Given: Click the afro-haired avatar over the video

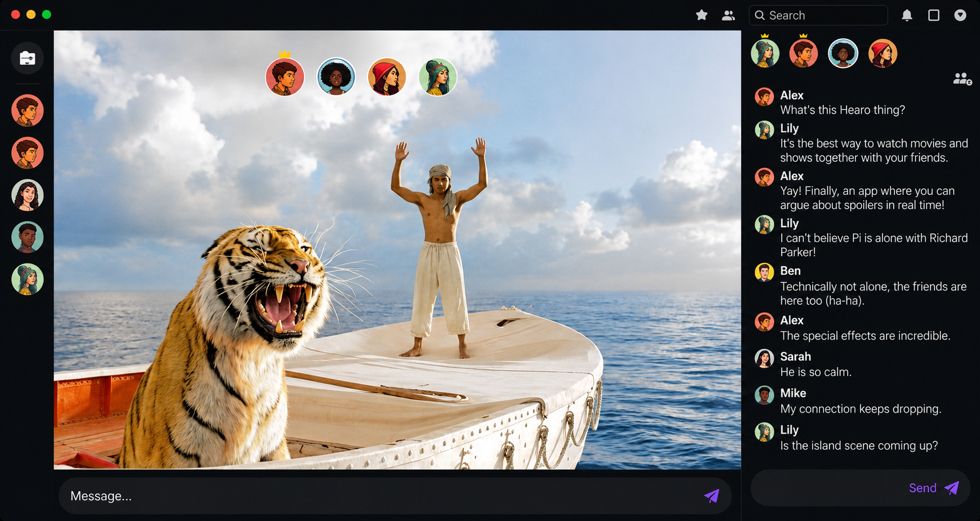Looking at the screenshot, I should pyautogui.click(x=336, y=76).
